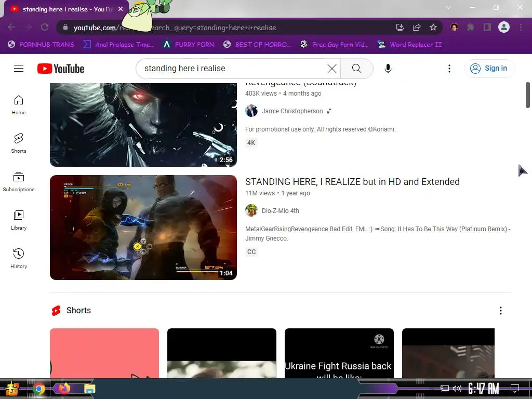Viewport: 532px width, 399px height.
Task: Click the magnifier search button
Action: 356,69
